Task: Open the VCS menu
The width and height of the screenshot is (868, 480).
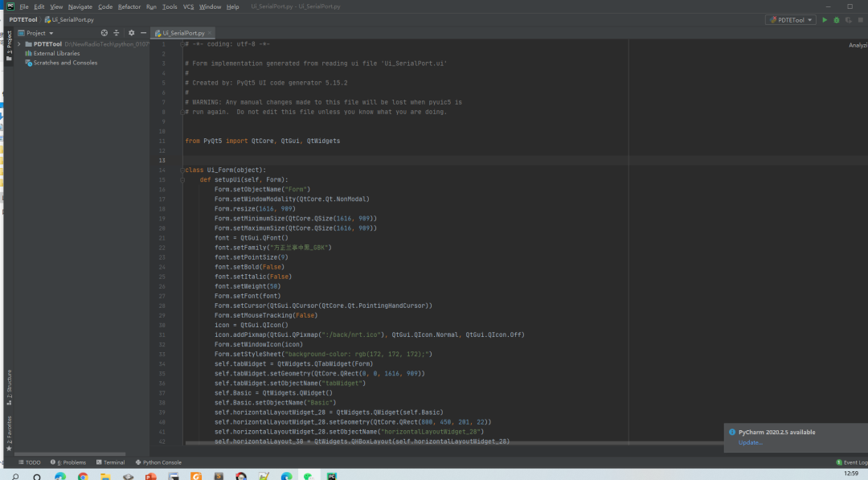Action: click(188, 6)
